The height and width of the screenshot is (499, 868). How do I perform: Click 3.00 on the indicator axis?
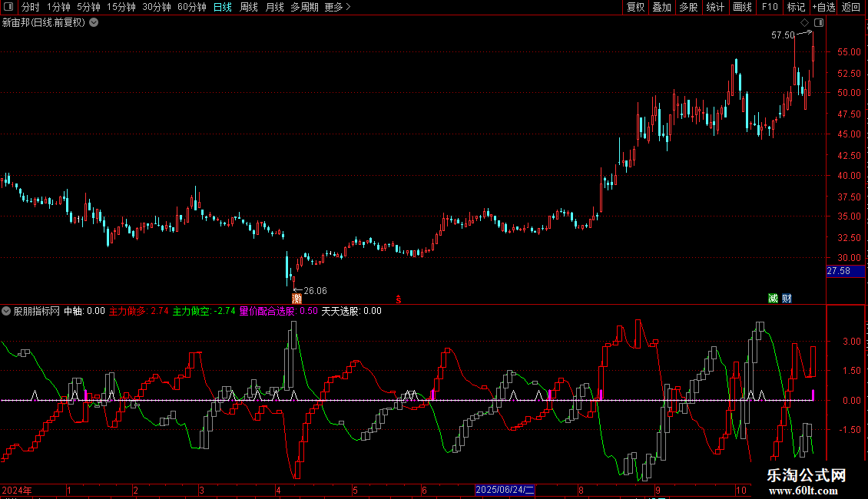point(851,342)
